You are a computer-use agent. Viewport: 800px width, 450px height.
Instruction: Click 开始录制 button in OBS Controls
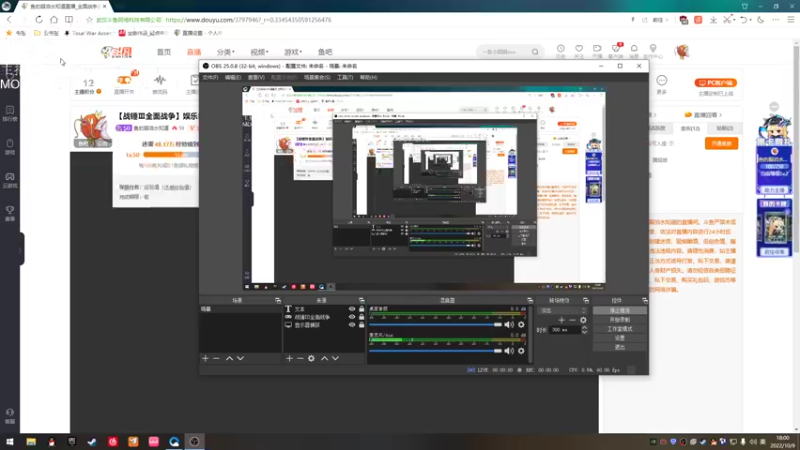coord(619,320)
